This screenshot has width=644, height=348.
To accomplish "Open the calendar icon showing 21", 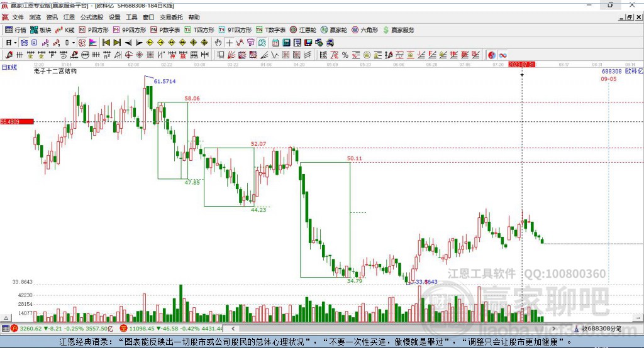I will [275, 43].
